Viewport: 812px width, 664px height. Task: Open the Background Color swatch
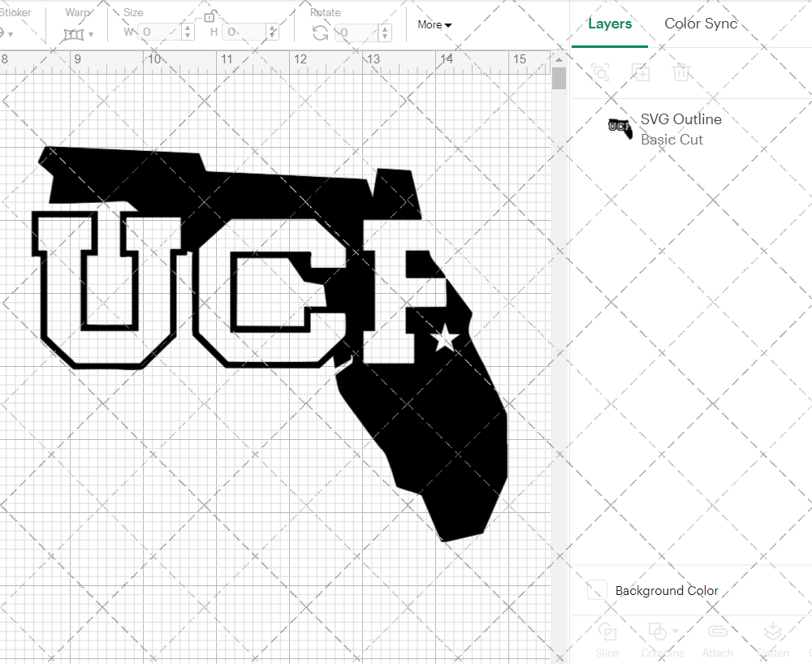(x=597, y=590)
